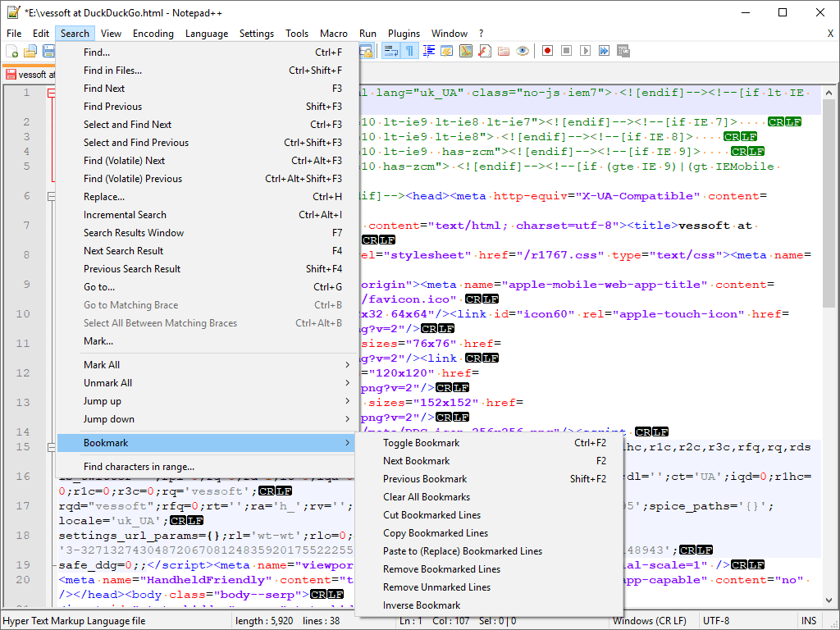840x630 pixels.
Task: Select Toggle Bookmark in submenu
Action: coord(489,443)
